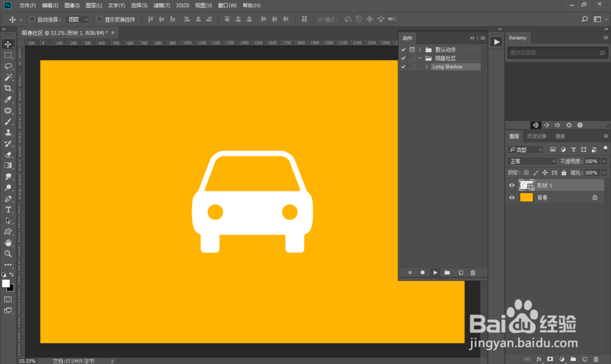Select the Move tool
Screen dimensions: 611x364
coord(8,44)
